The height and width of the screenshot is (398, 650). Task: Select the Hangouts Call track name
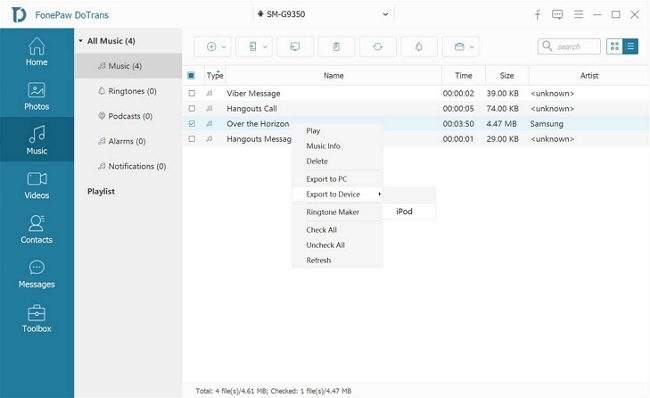(x=252, y=108)
